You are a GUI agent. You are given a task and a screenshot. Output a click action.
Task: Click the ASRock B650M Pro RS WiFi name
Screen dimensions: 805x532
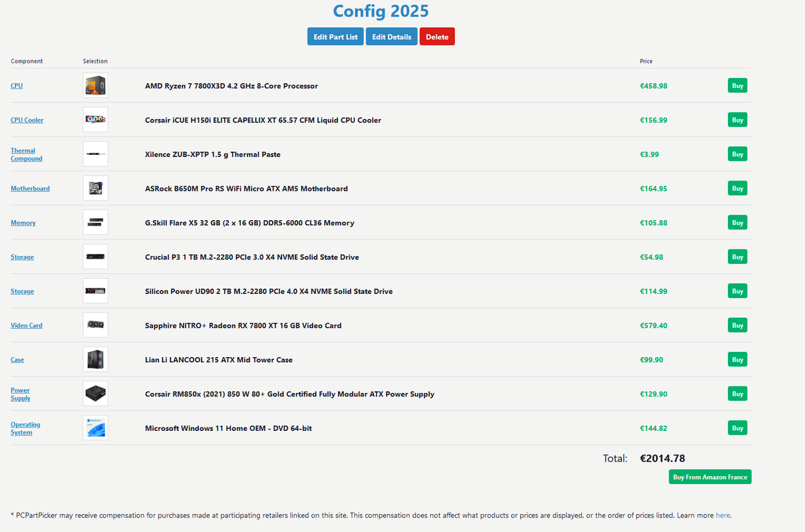pyautogui.click(x=246, y=189)
